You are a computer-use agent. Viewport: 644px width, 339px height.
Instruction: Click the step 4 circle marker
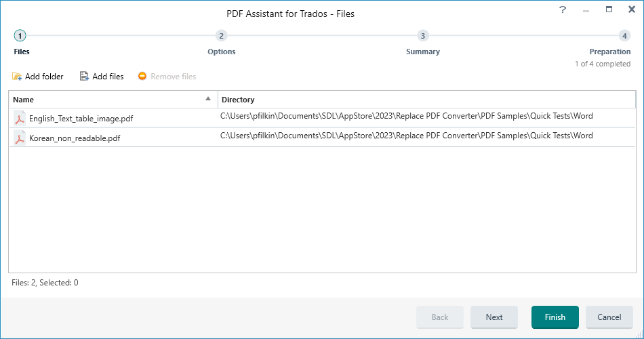[x=624, y=36]
